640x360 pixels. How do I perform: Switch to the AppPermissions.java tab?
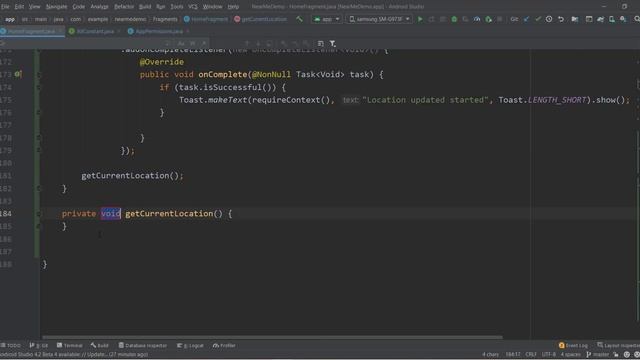(159, 31)
